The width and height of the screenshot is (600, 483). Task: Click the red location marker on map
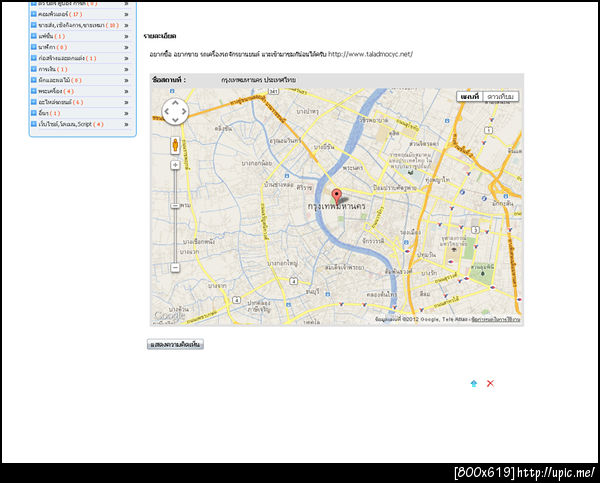(336, 196)
